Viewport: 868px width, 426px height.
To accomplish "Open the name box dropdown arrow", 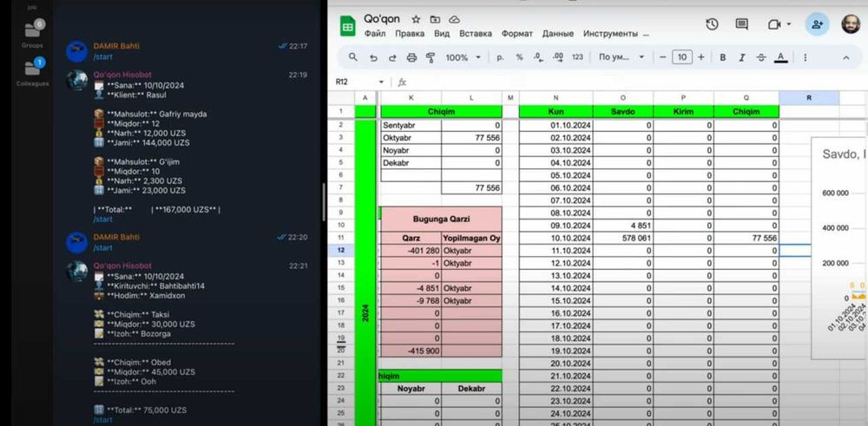I will tap(381, 82).
